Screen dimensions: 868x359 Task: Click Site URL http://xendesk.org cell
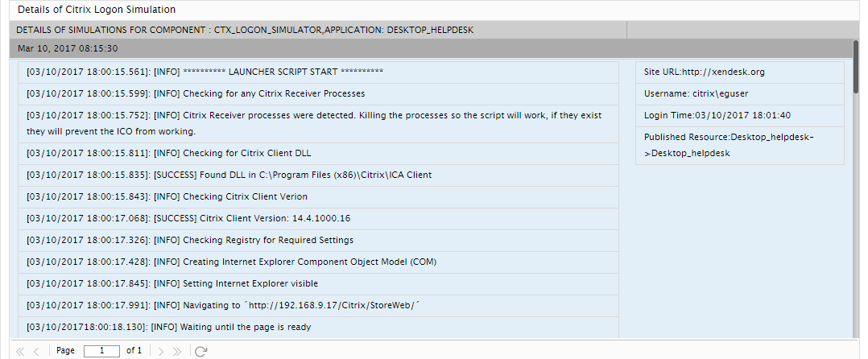coord(740,72)
